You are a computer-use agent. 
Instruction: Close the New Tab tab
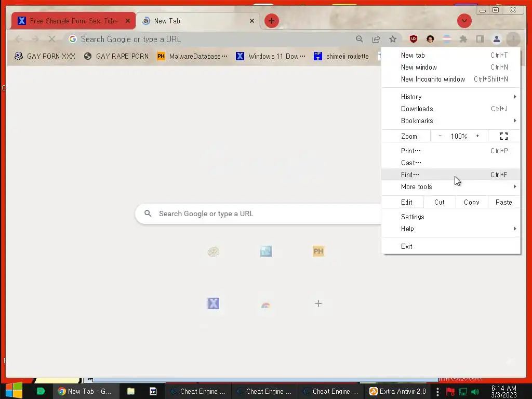tap(252, 21)
